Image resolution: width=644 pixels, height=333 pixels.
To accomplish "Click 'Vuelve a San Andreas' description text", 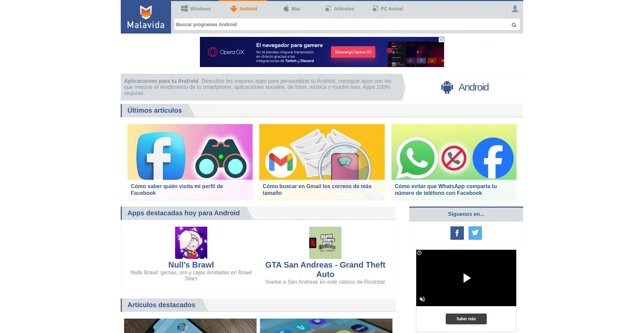I will click(x=325, y=282).
